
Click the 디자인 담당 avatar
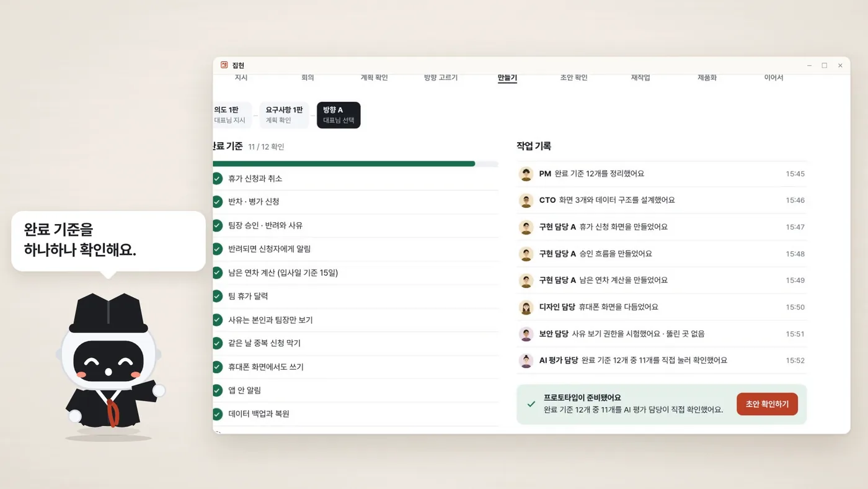click(x=526, y=307)
